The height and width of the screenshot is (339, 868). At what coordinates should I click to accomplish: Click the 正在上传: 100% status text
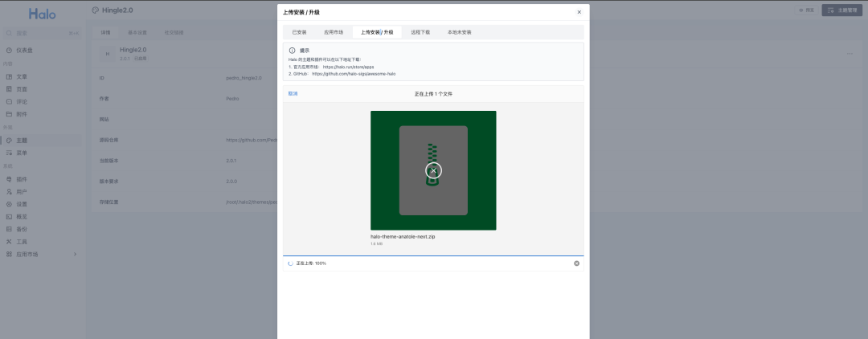point(311,263)
